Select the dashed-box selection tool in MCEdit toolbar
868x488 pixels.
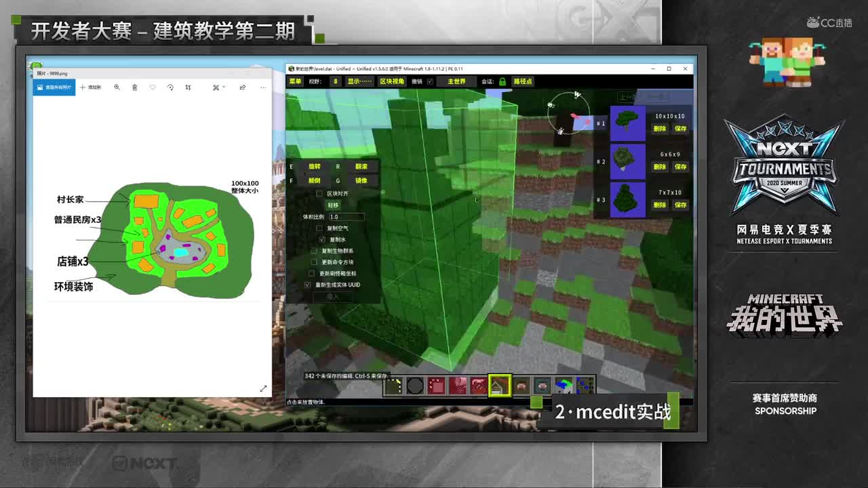[395, 386]
